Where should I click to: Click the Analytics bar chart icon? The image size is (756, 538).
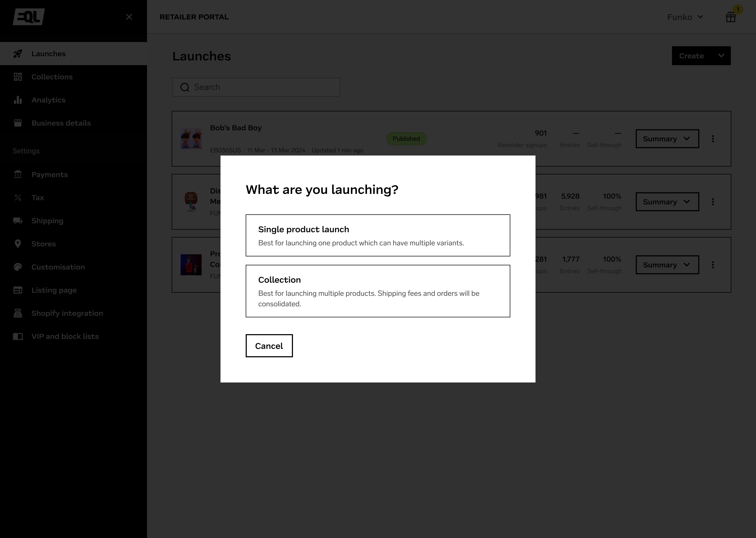(18, 100)
